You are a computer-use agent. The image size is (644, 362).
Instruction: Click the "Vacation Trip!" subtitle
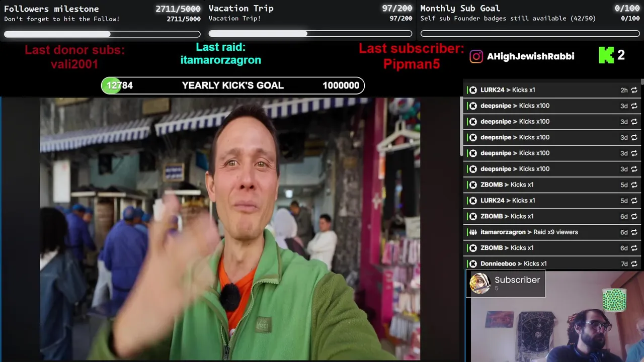(x=234, y=19)
